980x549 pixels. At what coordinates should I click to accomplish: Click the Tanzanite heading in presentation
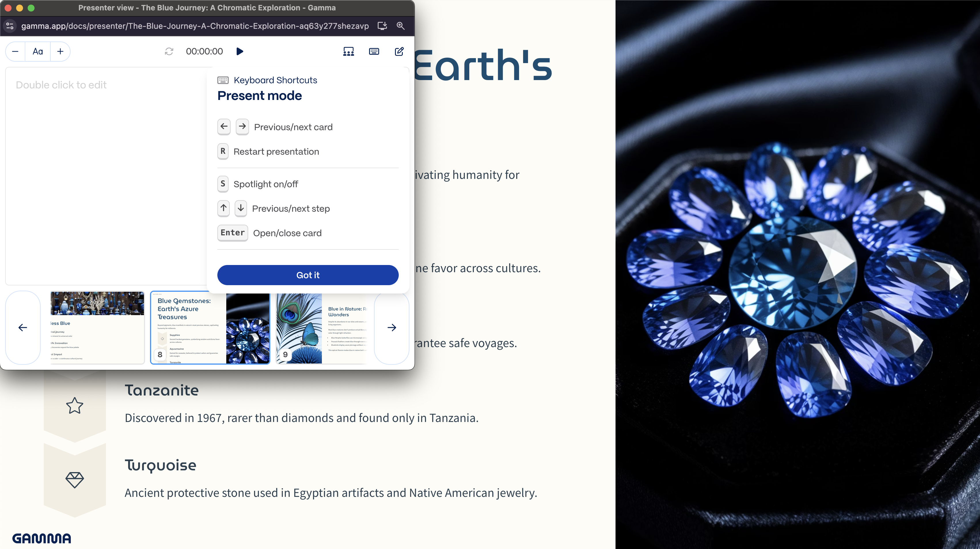162,390
